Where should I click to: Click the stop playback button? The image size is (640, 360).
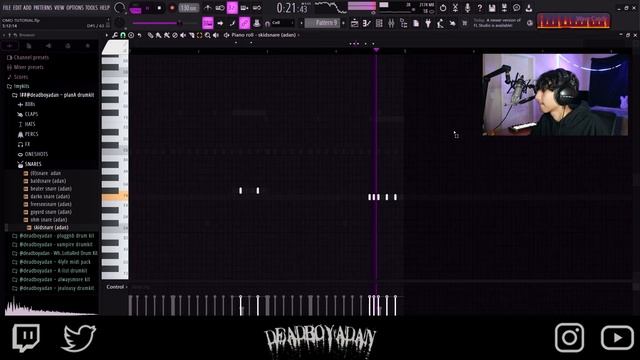(x=160, y=8)
